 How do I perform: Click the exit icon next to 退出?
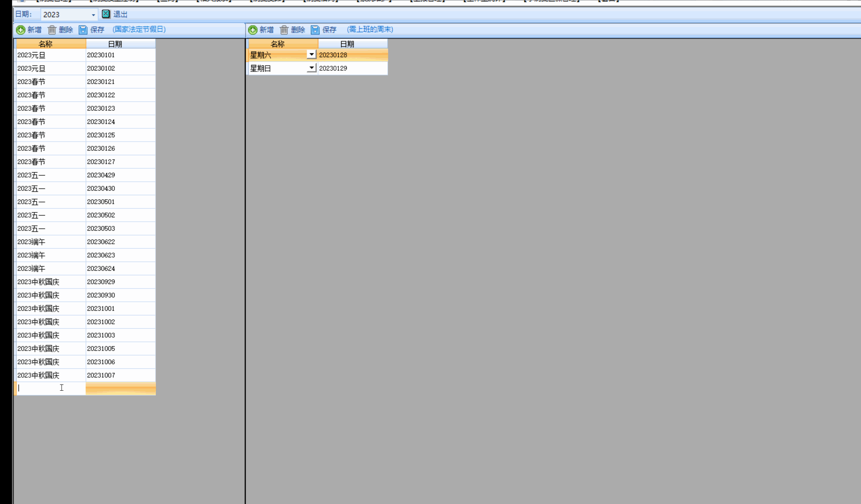(x=106, y=14)
